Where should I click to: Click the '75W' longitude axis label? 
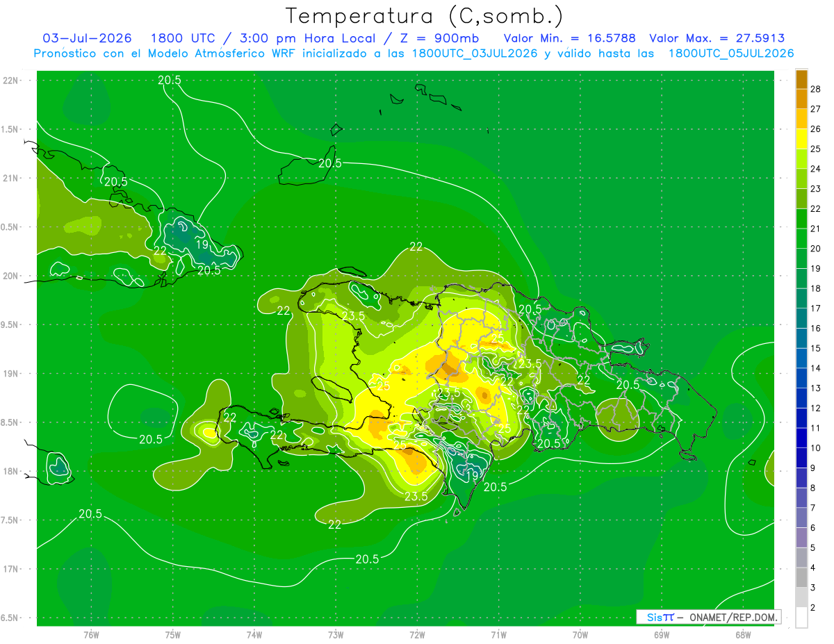click(172, 635)
